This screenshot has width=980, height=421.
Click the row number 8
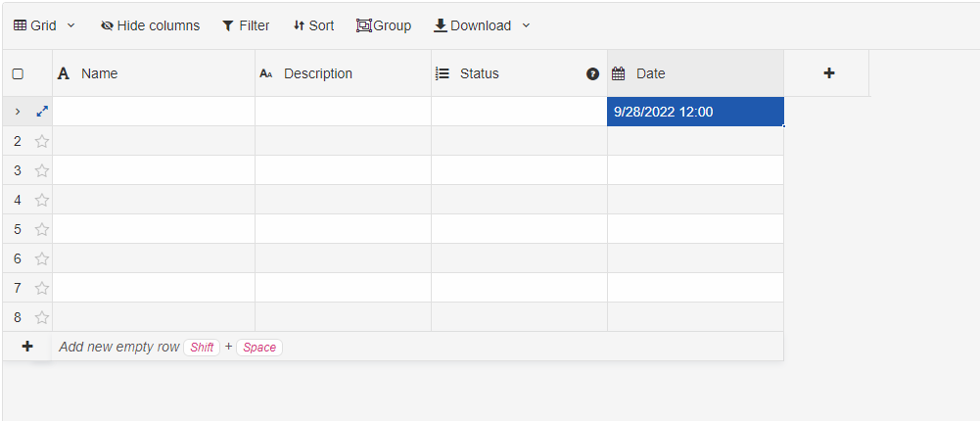tap(18, 317)
